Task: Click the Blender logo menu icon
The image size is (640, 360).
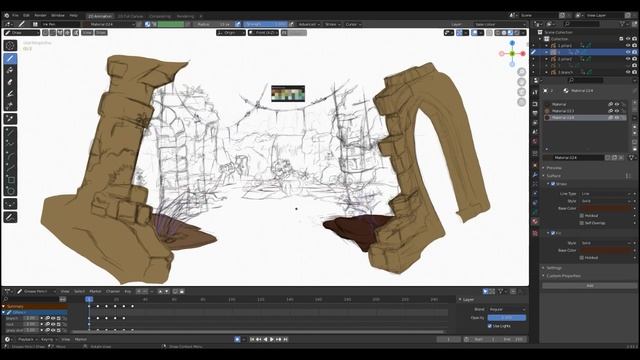Action: pos(7,16)
